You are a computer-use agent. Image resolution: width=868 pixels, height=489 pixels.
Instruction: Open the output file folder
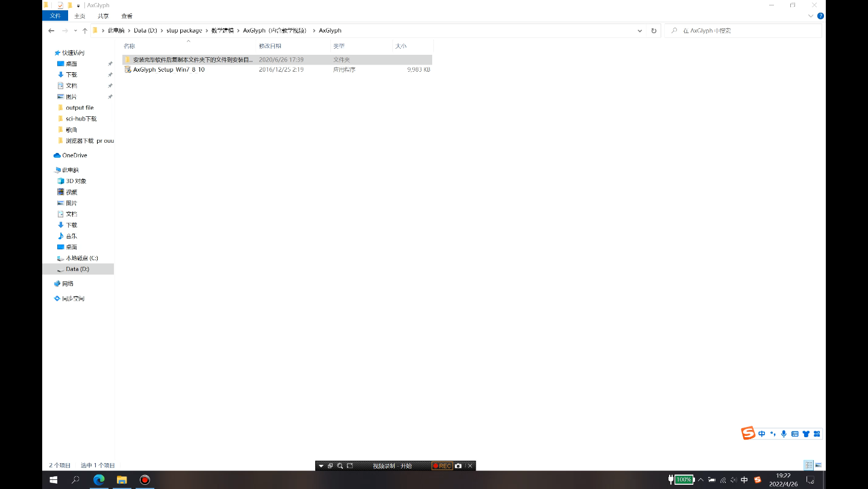click(x=80, y=108)
